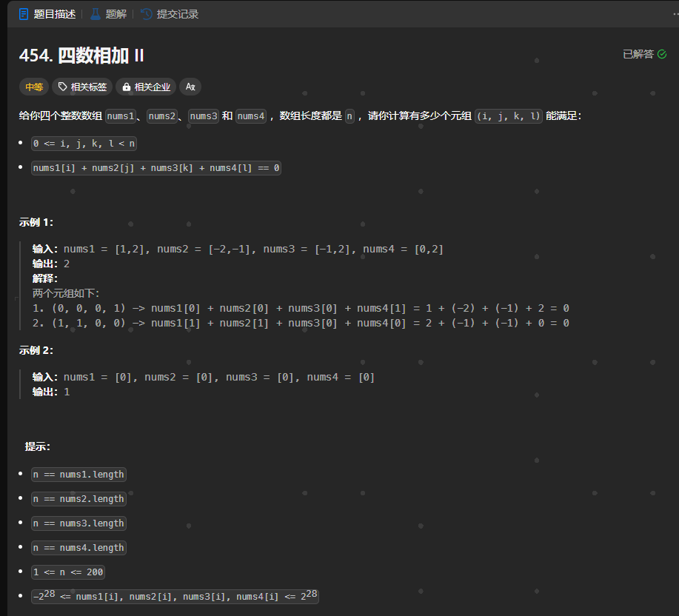Toggle the translation language icon
This screenshot has width=679, height=616.
coord(190,87)
